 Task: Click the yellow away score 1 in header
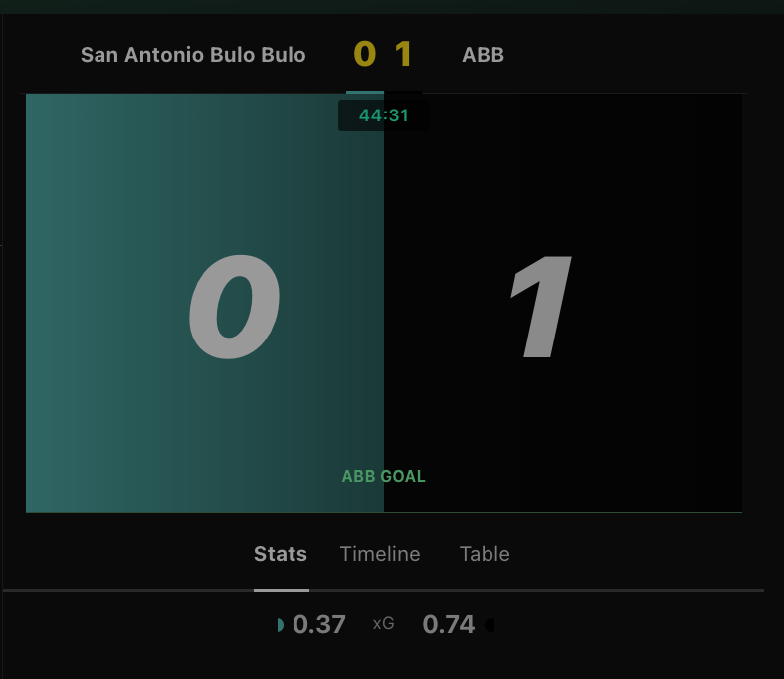point(403,54)
